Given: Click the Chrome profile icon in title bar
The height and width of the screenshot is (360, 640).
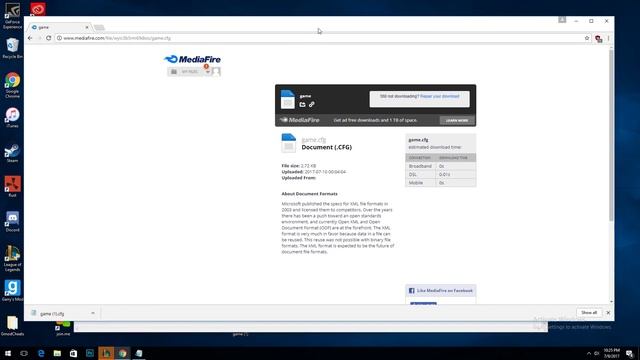Looking at the screenshot, I should [562, 20].
